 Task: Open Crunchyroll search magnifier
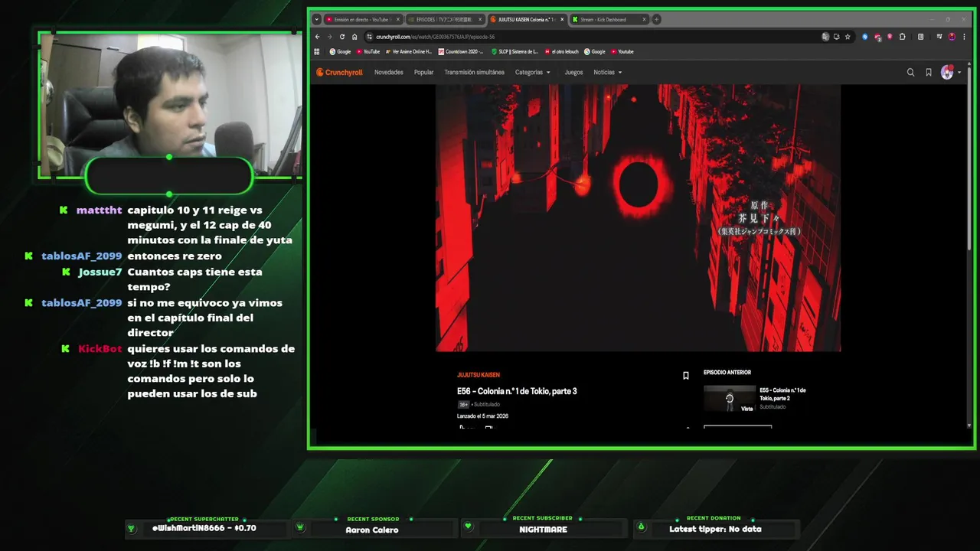pyautogui.click(x=910, y=73)
